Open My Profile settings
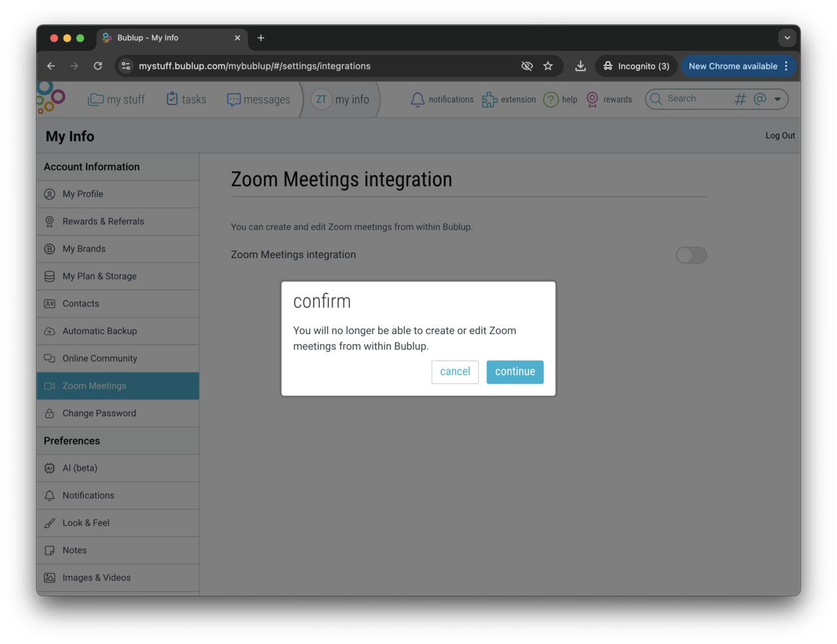The width and height of the screenshot is (837, 644). click(x=118, y=194)
